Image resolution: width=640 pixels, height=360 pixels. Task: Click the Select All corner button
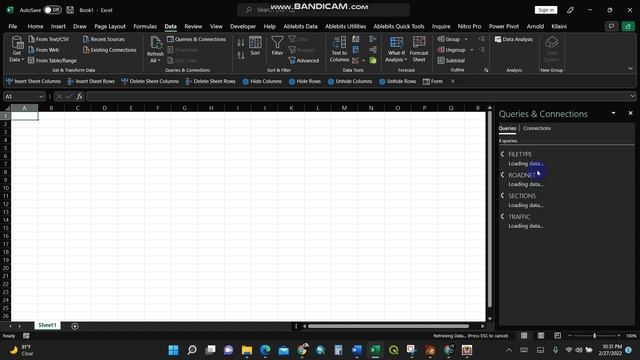pos(6,108)
